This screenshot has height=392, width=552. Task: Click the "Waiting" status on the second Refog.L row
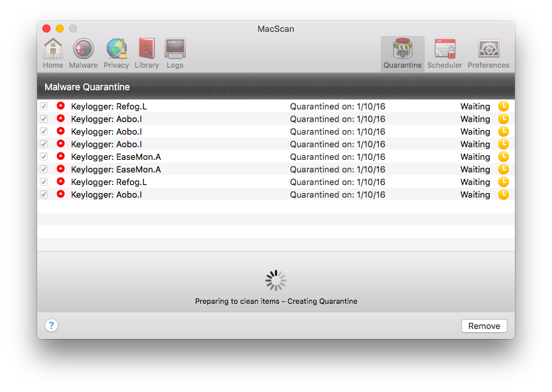pos(475,182)
